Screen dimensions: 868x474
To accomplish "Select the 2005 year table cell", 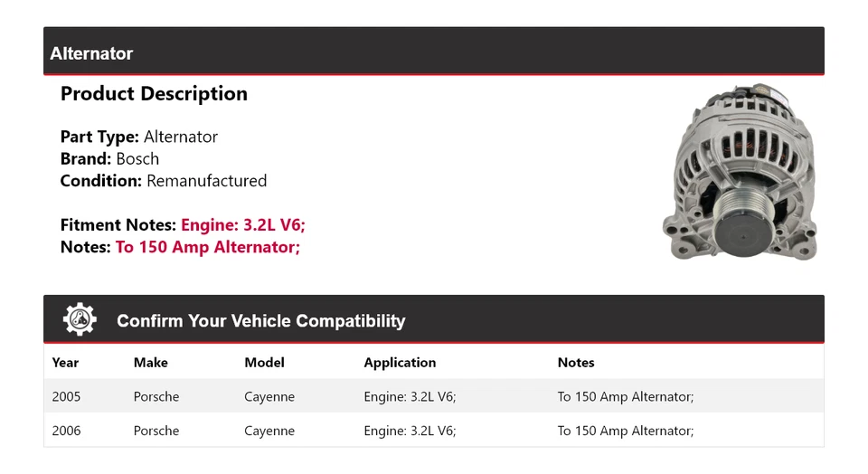I will pos(66,396).
